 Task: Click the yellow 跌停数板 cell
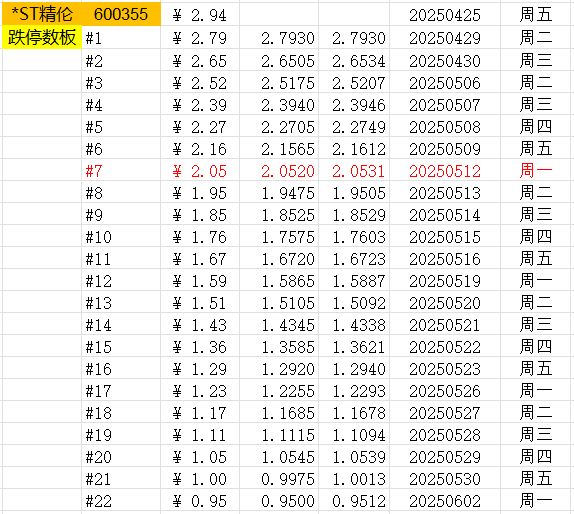42,37
